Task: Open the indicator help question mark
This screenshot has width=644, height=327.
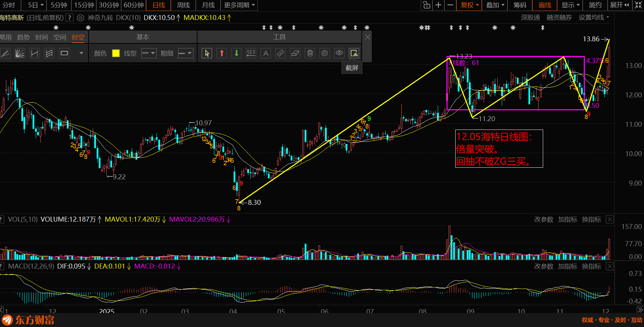Action: pos(70,18)
